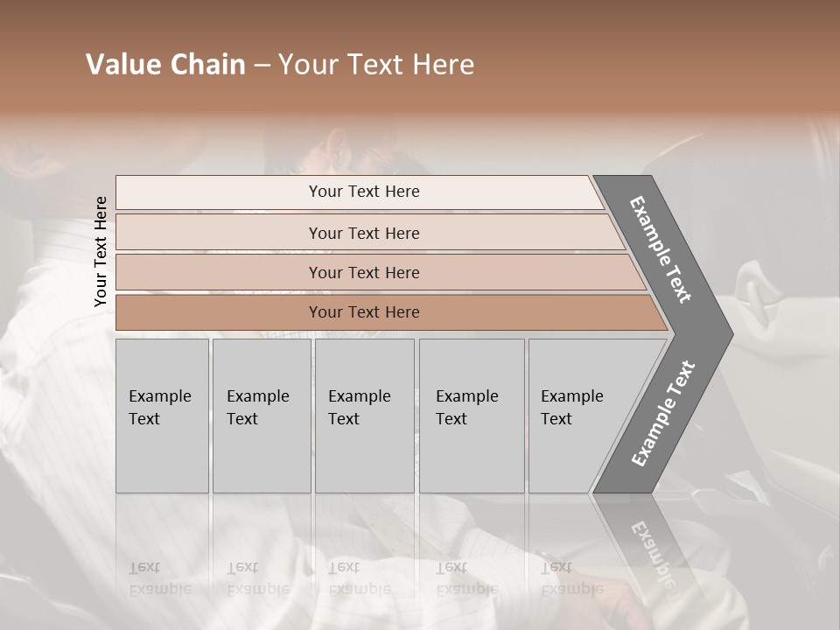This screenshot has width=840, height=630.
Task: Select the fourth Example Text box from left
Action: click(x=471, y=416)
